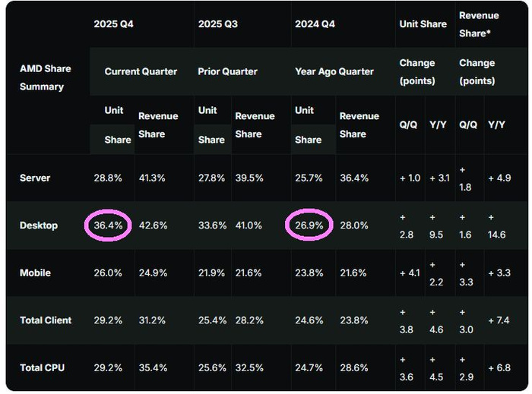This screenshot has width=532, height=394.
Task: Click the "AMD Share Summary" header cell
Action: click(x=46, y=77)
